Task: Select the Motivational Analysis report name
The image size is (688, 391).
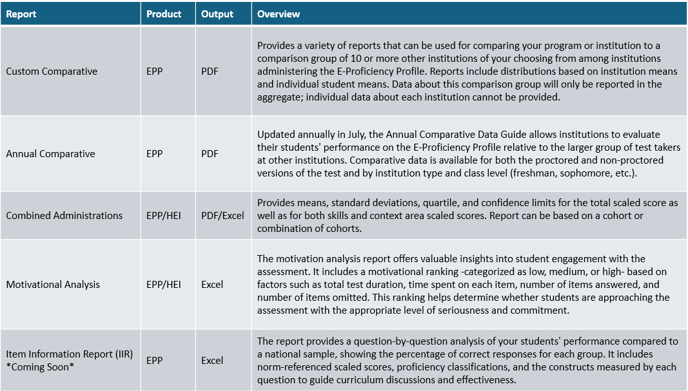Action: click(53, 284)
